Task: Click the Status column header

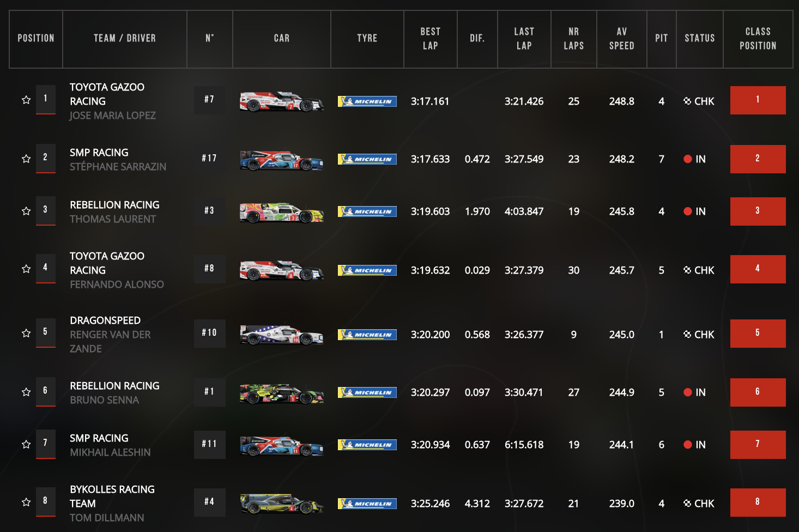Action: point(700,39)
